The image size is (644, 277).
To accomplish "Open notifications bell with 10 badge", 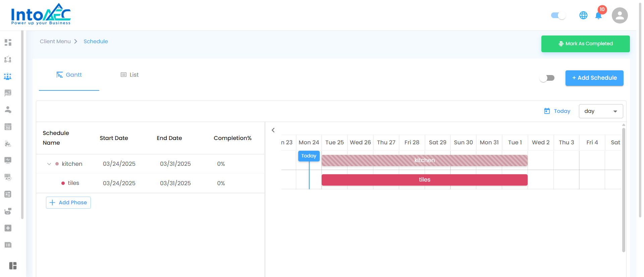I will 599,15.
